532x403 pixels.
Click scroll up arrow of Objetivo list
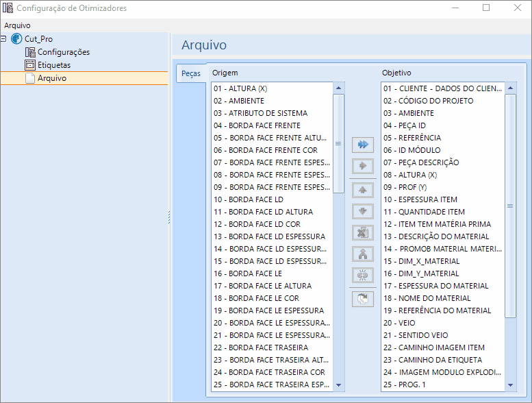(x=510, y=88)
